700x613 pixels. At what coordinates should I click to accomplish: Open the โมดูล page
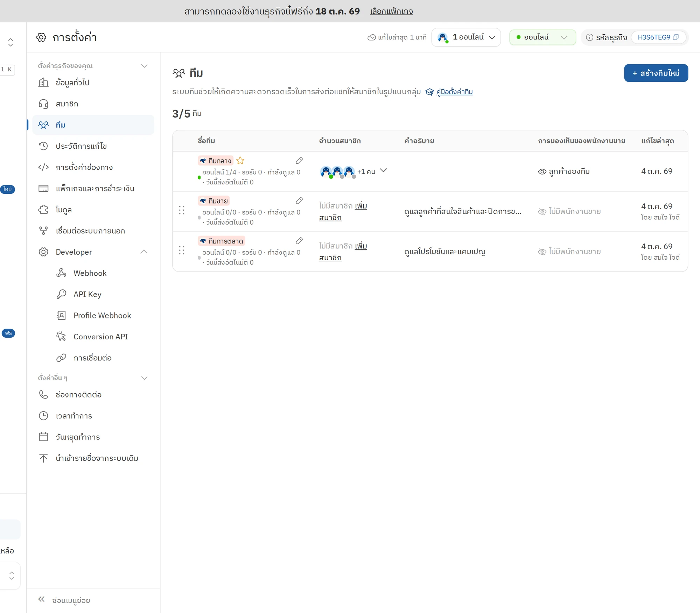(93, 210)
